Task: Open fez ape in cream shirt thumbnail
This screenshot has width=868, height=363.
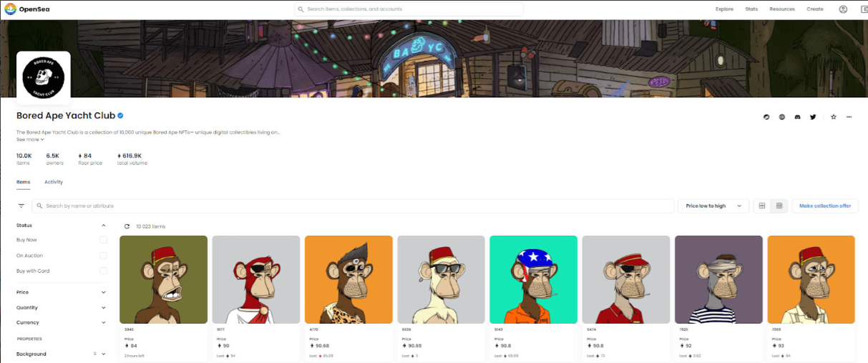Action: tap(811, 279)
